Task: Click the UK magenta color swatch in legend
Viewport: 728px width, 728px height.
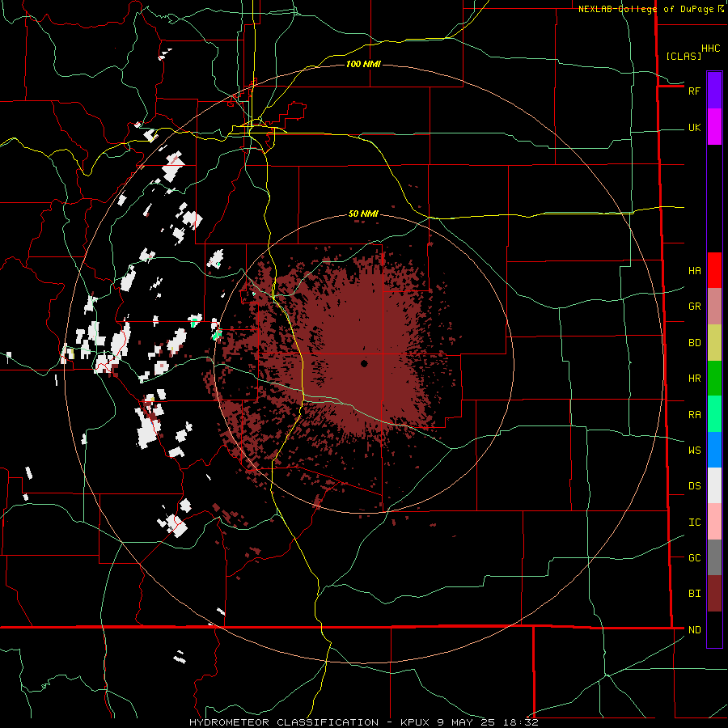Action: [714, 127]
